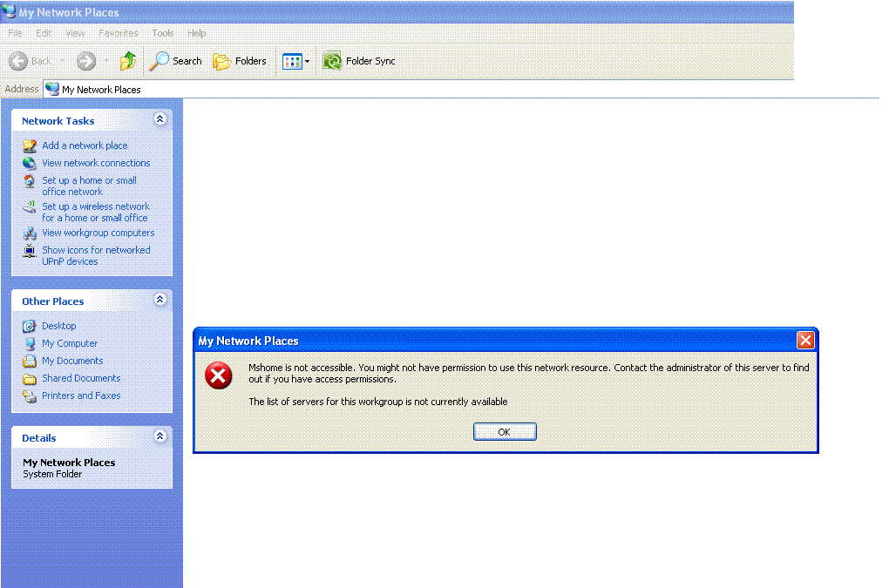Collapse the Details panel
Viewport: 896px width, 588px height.
coord(160,436)
